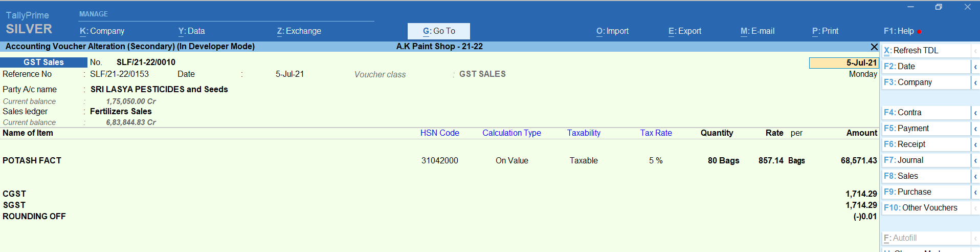The height and width of the screenshot is (252, 980).
Task: Open the Y: Data menu
Action: coord(191,31)
